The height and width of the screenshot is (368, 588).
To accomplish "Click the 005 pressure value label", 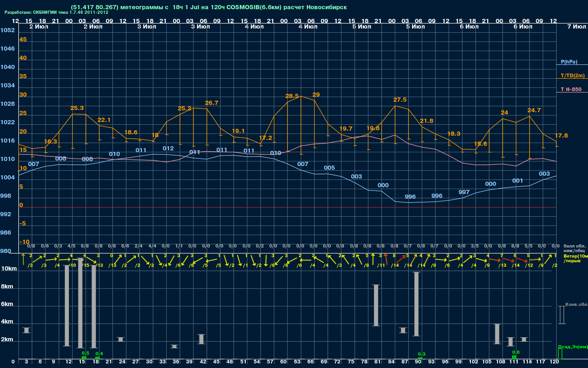I will click(329, 168).
